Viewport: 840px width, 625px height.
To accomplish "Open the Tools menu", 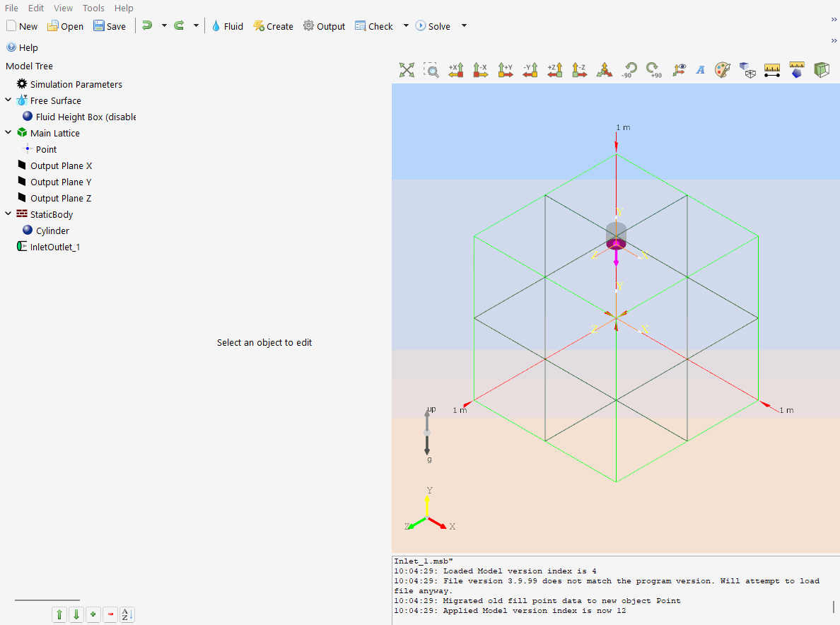I will coord(93,8).
